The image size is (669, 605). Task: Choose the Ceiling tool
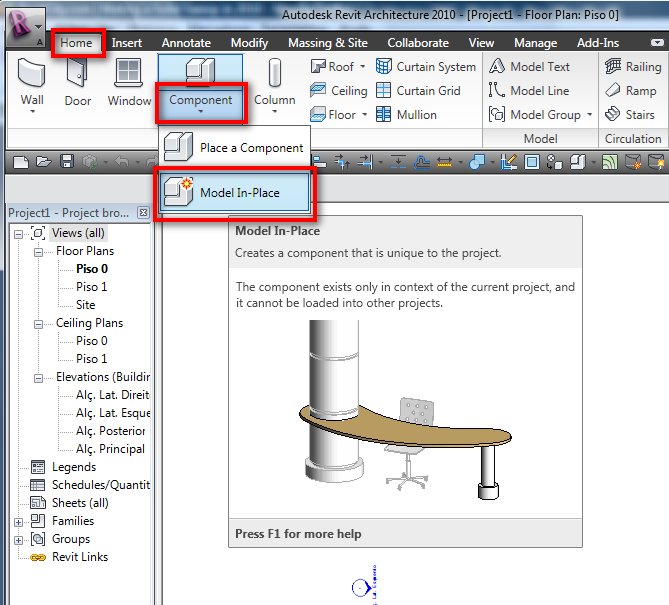[x=338, y=90]
